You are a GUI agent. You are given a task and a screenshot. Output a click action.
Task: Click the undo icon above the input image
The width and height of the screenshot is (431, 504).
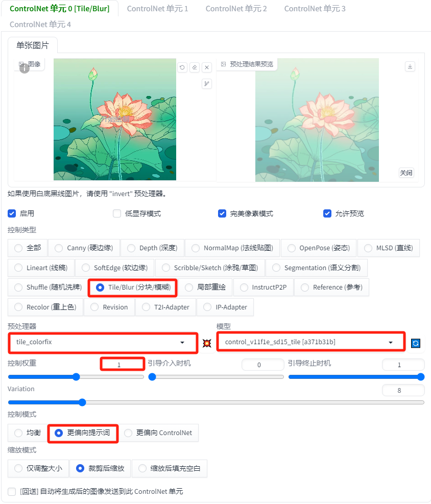182,67
